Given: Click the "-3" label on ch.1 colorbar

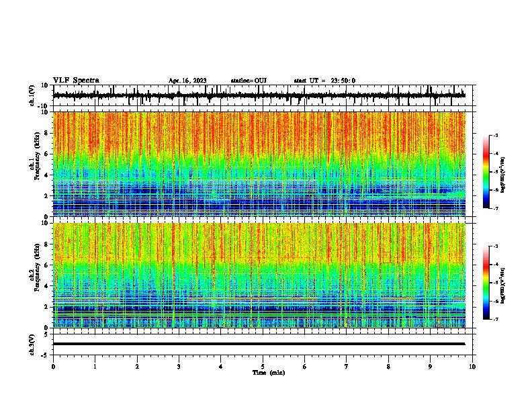Looking at the screenshot, I should 496,136.
